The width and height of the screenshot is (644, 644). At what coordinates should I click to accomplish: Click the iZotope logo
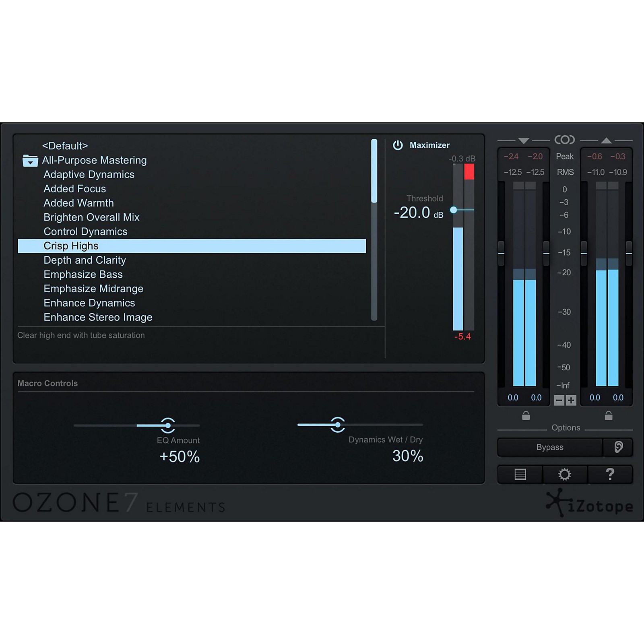tap(590, 503)
